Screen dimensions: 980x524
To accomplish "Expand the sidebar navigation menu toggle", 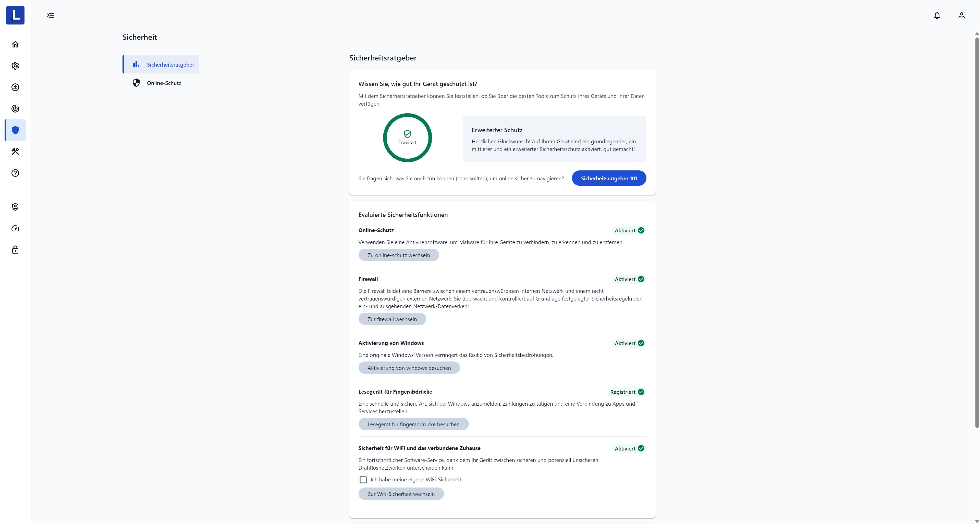I will (x=51, y=15).
